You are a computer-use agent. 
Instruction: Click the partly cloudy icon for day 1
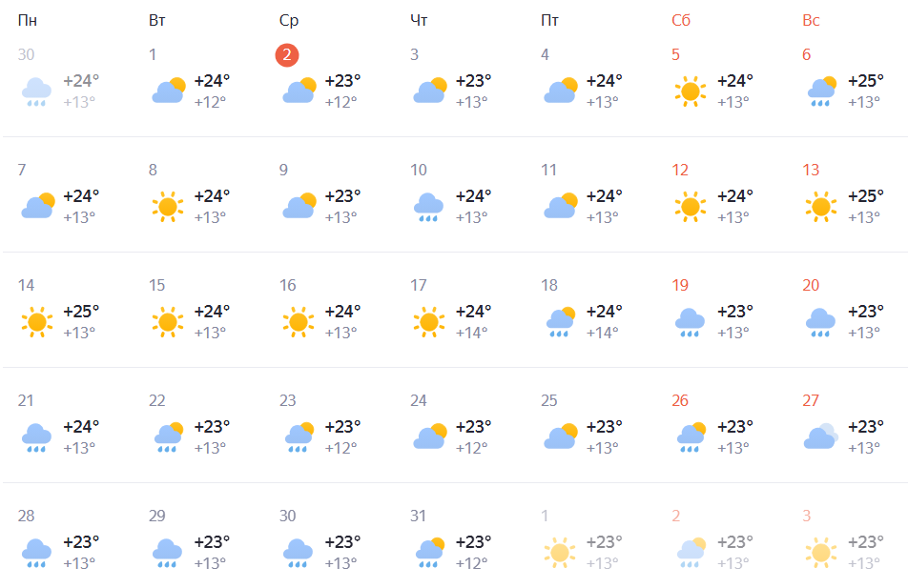click(169, 91)
